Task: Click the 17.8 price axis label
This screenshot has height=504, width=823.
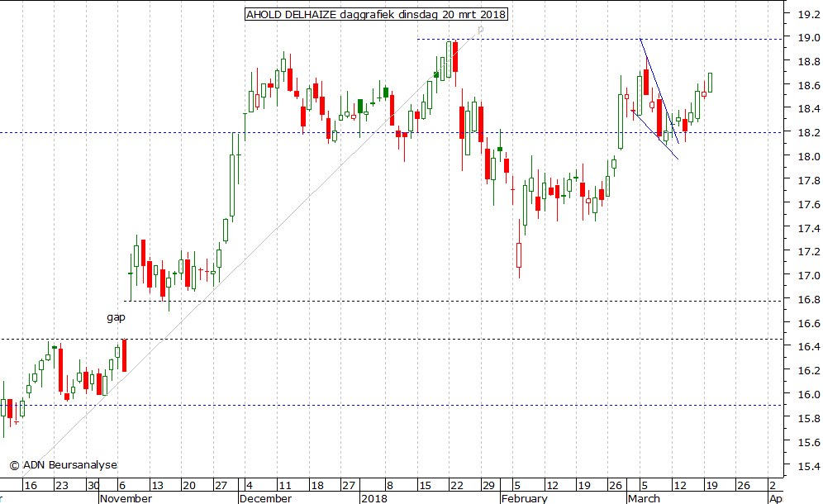Action: [809, 181]
